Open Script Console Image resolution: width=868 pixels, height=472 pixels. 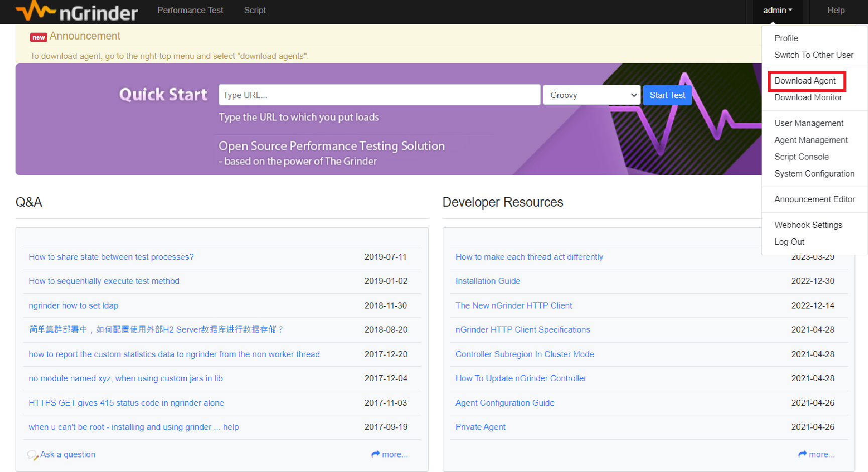pyautogui.click(x=801, y=156)
